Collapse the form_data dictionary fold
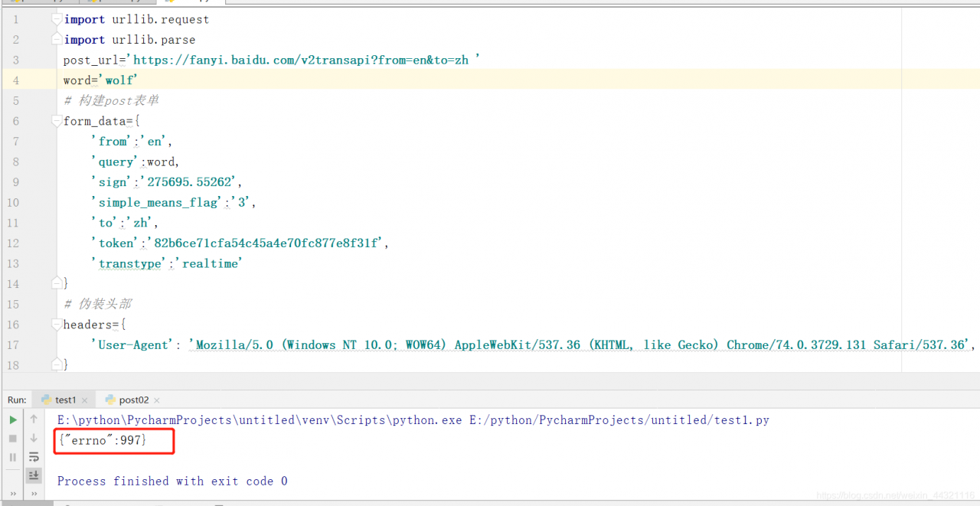Viewport: 980px width, 506px height. (56, 121)
